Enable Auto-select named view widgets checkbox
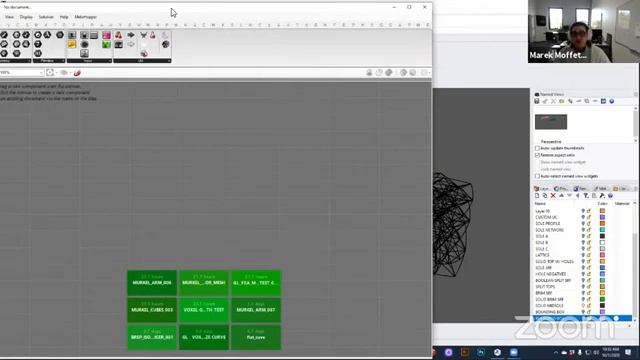 coord(537,176)
